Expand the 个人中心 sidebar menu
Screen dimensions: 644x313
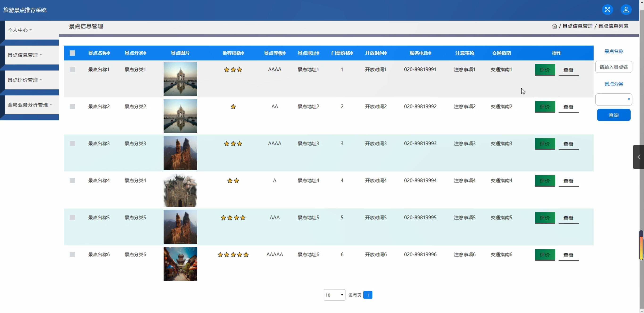click(20, 30)
